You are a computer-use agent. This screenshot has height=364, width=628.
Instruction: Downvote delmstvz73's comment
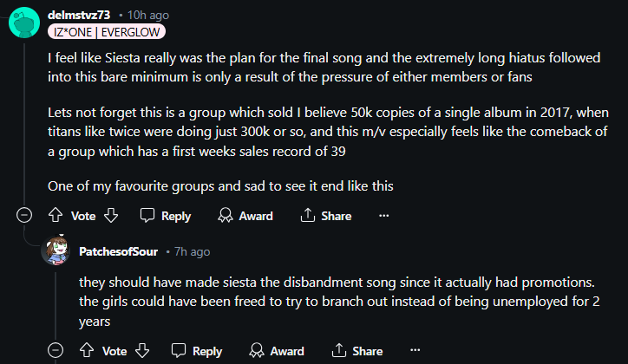(111, 216)
